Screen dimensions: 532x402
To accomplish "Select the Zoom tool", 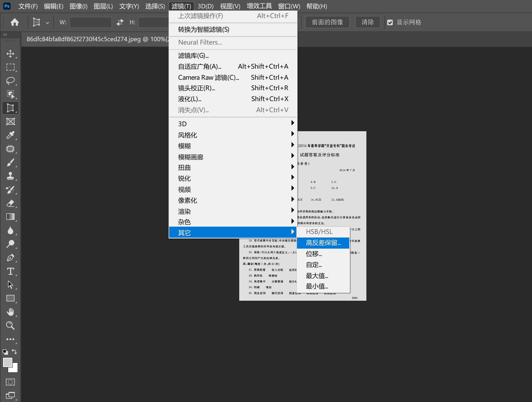I will 10,325.
